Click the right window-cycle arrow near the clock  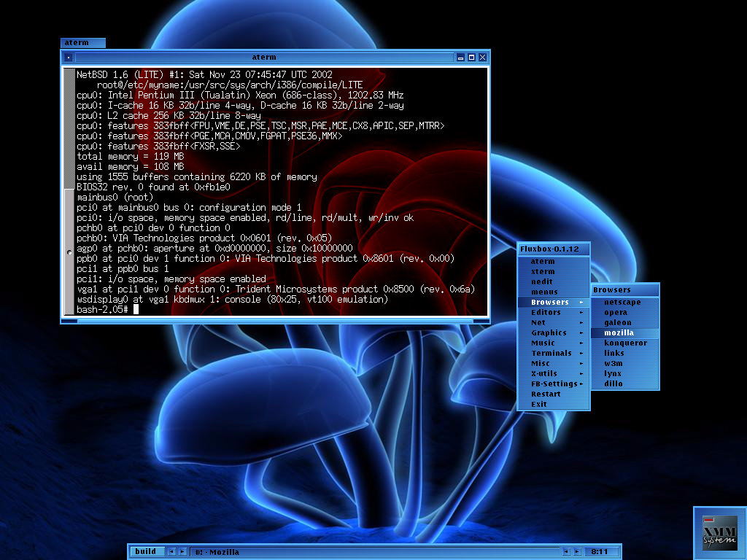tap(577, 552)
